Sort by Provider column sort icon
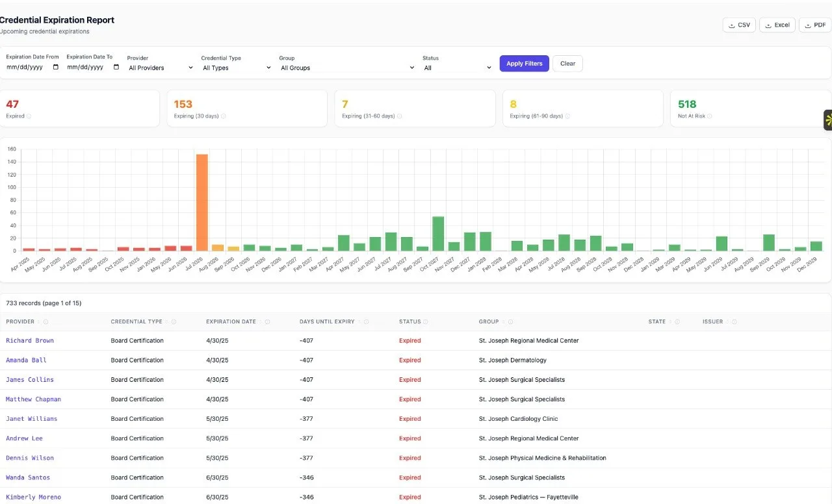 tap(38, 321)
